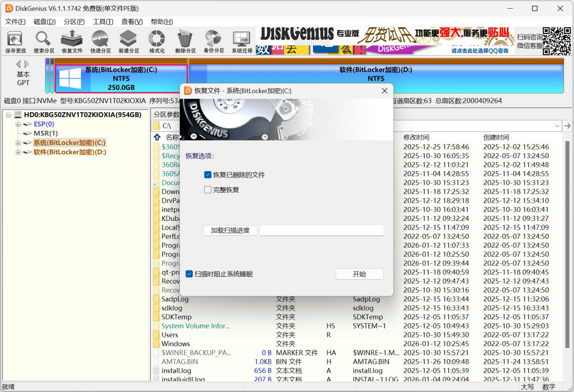Open the 工具(T) menu
The width and height of the screenshot is (574, 392).
click(x=103, y=22)
